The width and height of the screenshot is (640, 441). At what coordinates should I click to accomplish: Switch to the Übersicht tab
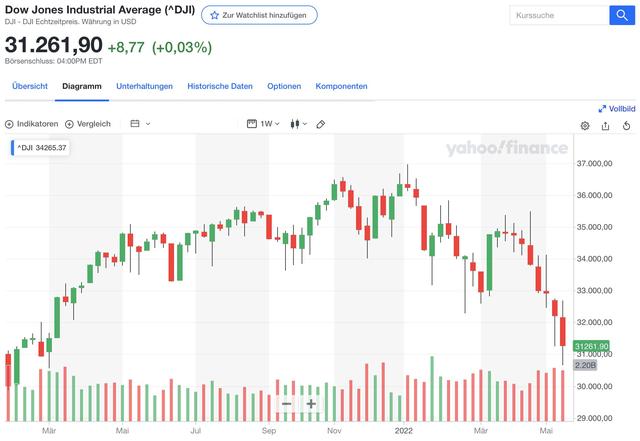pyautogui.click(x=30, y=86)
